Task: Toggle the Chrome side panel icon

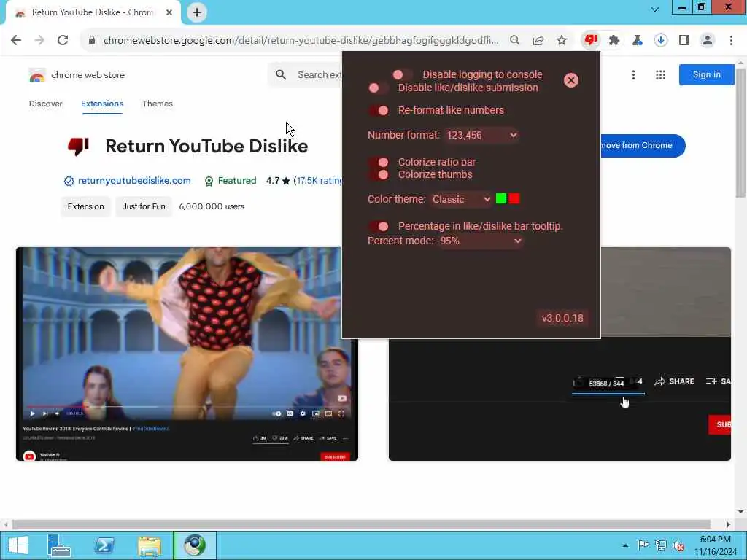Action: click(684, 40)
